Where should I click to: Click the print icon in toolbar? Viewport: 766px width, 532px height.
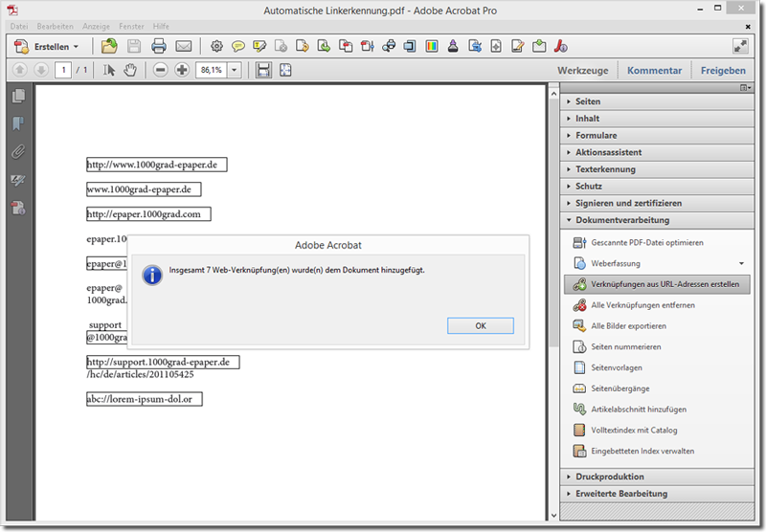pyautogui.click(x=159, y=46)
